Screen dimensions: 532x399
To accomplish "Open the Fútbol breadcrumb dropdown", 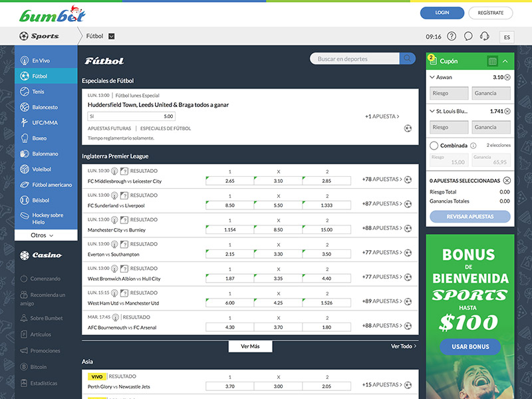I will click(x=111, y=37).
